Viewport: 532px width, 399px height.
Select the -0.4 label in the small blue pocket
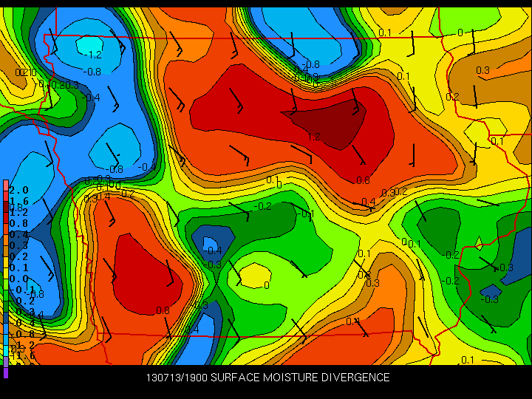point(214,250)
